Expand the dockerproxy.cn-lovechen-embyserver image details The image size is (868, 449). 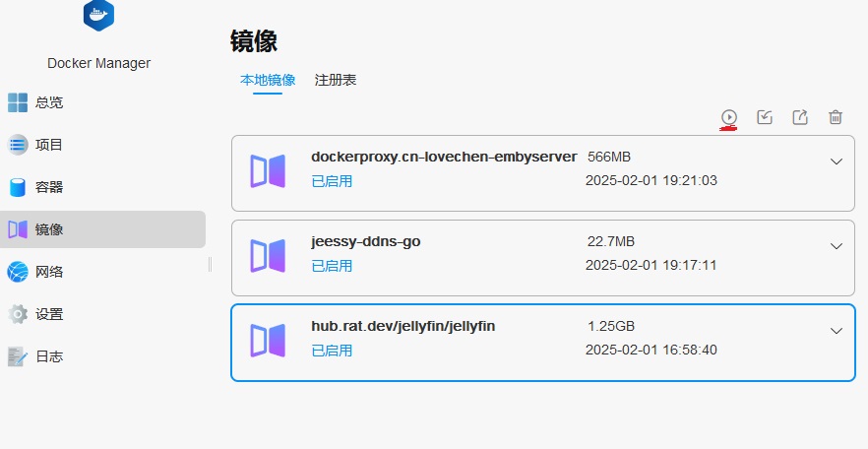tap(837, 161)
